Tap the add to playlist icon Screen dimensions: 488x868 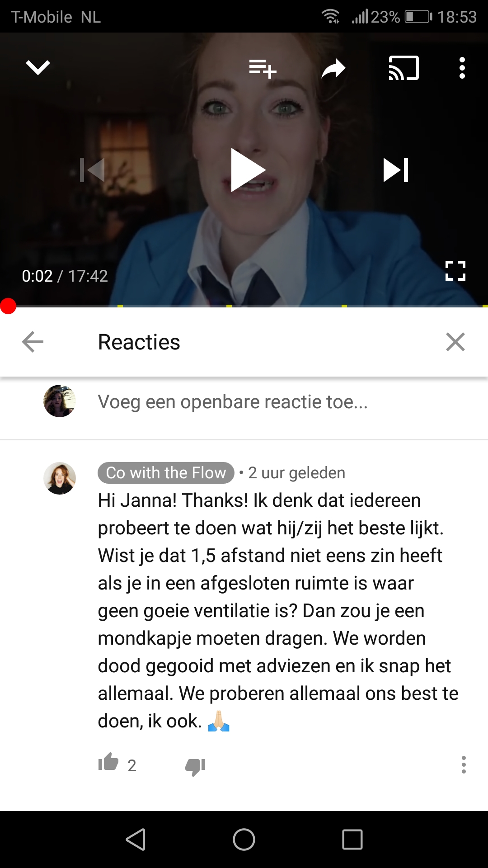click(x=263, y=69)
